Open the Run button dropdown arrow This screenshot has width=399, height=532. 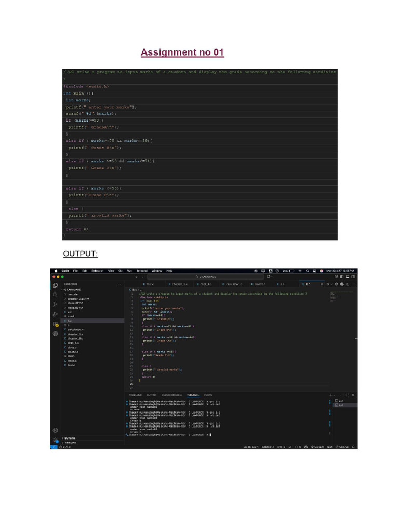click(331, 284)
